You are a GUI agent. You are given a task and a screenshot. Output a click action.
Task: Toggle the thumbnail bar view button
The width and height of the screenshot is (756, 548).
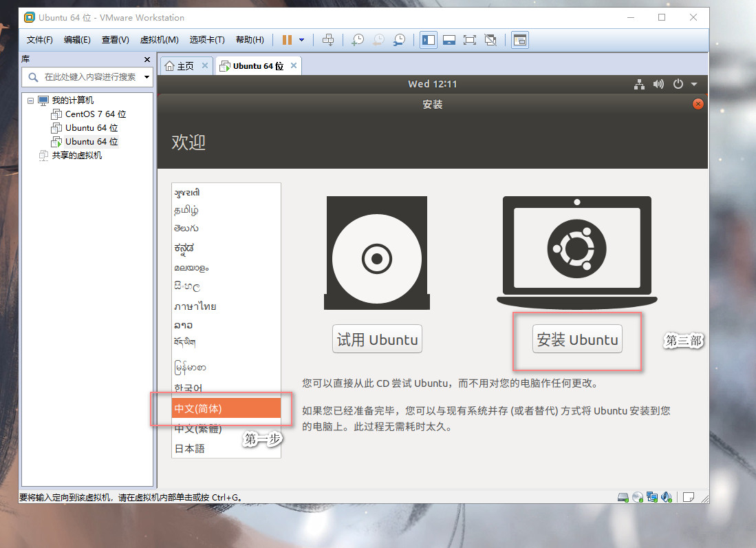click(449, 40)
